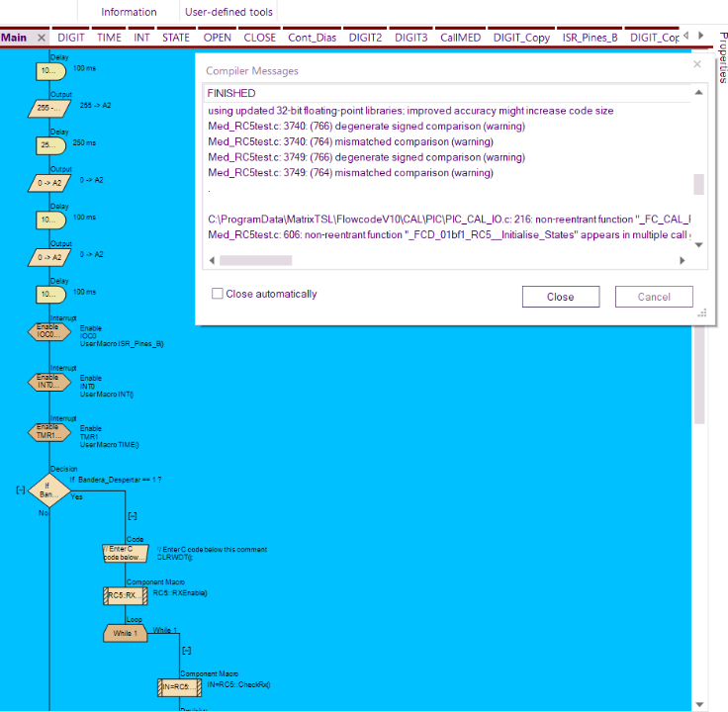Select the CLRWDT C Code icon
Viewport: 728px width, 712px height.
(126, 553)
